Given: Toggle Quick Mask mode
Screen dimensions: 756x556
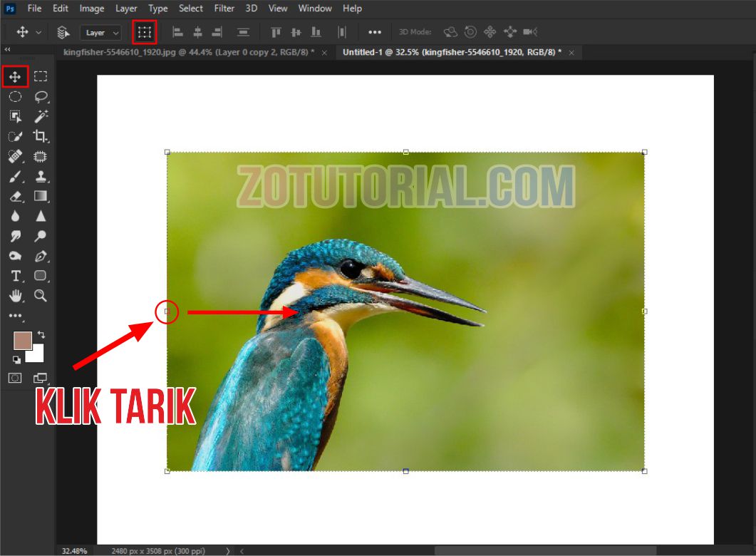Looking at the screenshot, I should pos(15,378).
